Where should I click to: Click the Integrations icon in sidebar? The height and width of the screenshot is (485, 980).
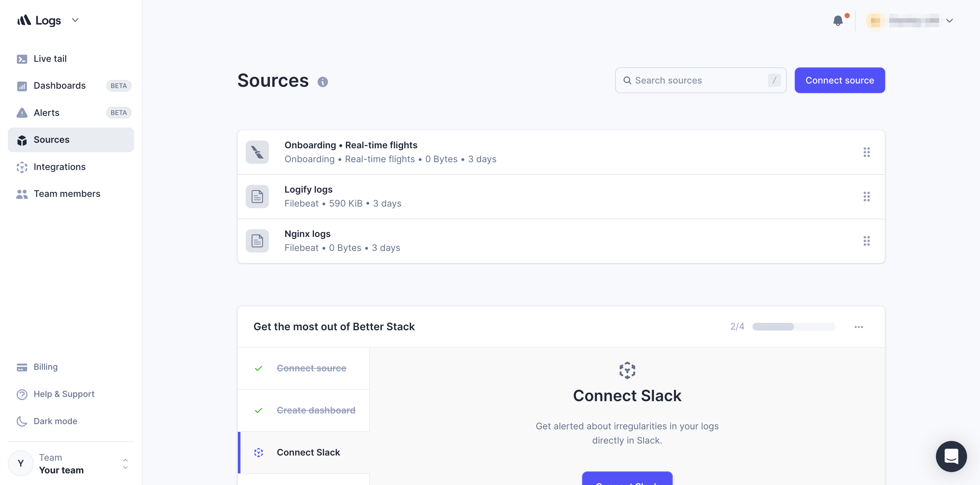[x=22, y=167]
